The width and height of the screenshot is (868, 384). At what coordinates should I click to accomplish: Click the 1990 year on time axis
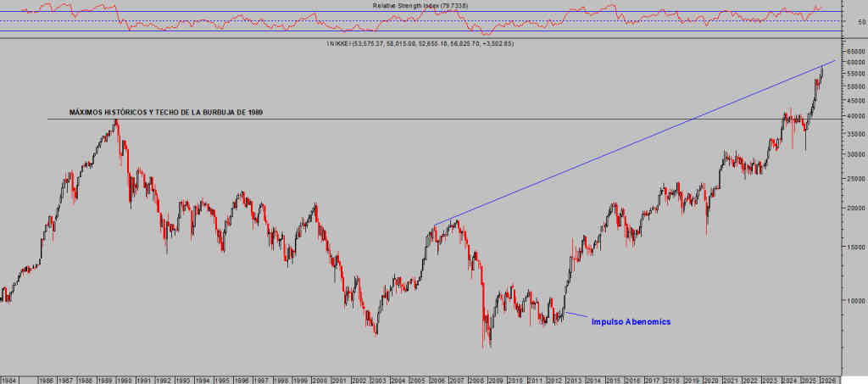tap(123, 378)
